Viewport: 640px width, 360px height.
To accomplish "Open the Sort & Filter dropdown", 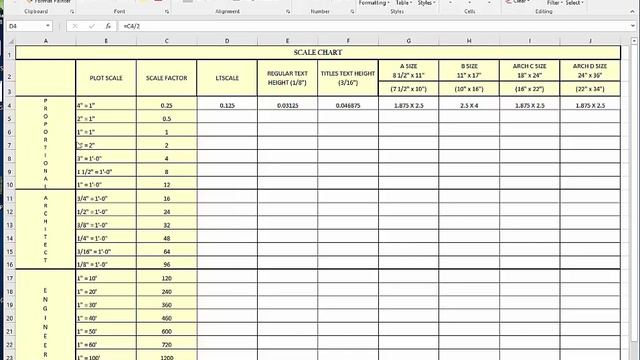I will click(554, 3).
